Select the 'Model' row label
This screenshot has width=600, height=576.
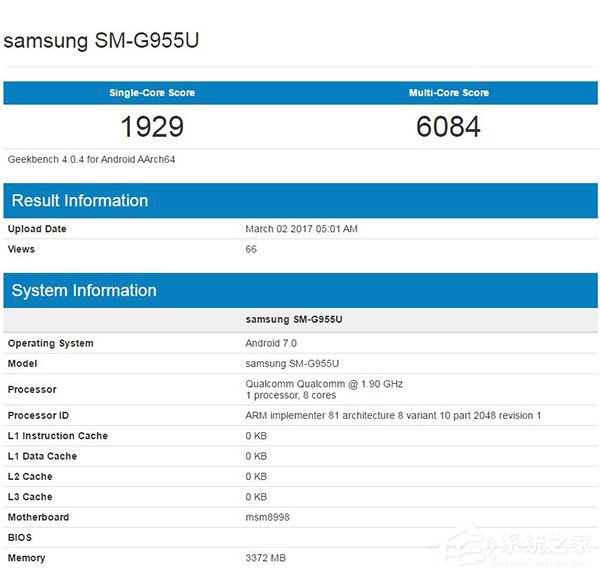point(23,364)
